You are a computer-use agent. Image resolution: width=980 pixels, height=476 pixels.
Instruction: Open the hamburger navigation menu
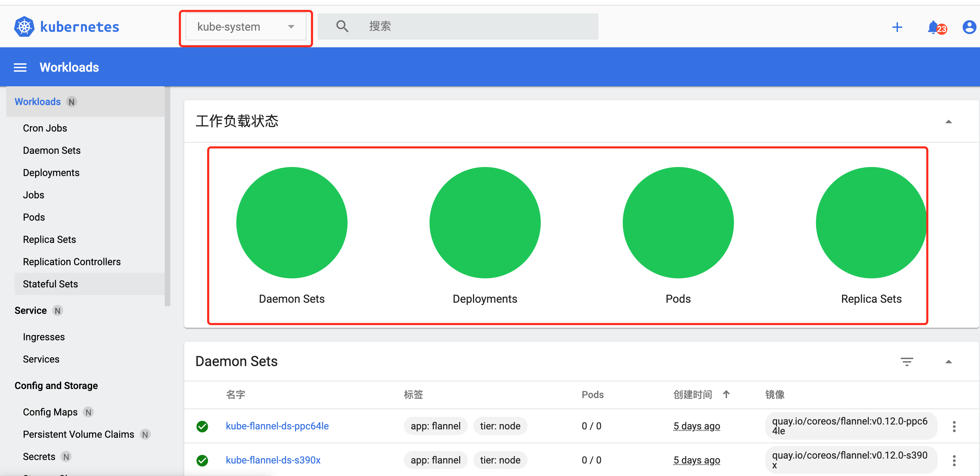click(20, 67)
